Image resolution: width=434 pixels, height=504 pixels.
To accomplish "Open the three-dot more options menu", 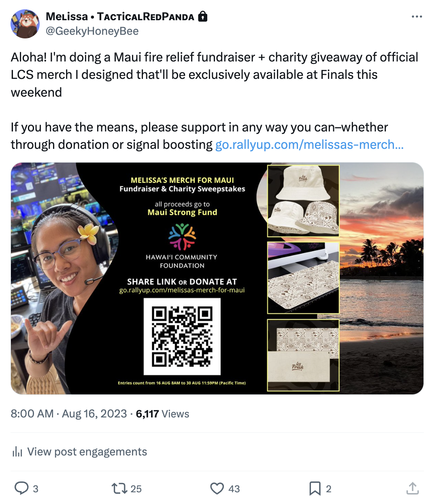I will tap(417, 17).
